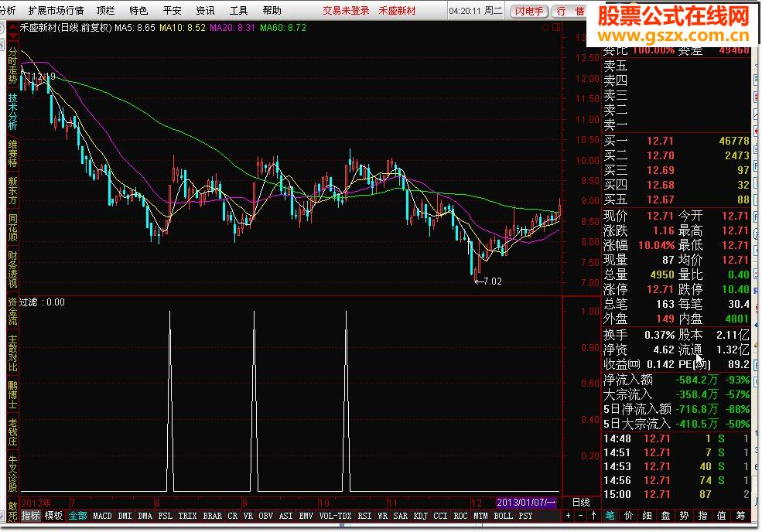Open the 平安 menu
The width and height of the screenshot is (762, 532).
(x=172, y=10)
